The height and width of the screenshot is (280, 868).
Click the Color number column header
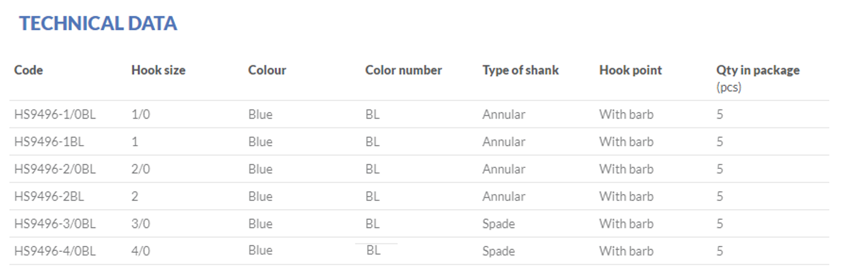point(403,70)
